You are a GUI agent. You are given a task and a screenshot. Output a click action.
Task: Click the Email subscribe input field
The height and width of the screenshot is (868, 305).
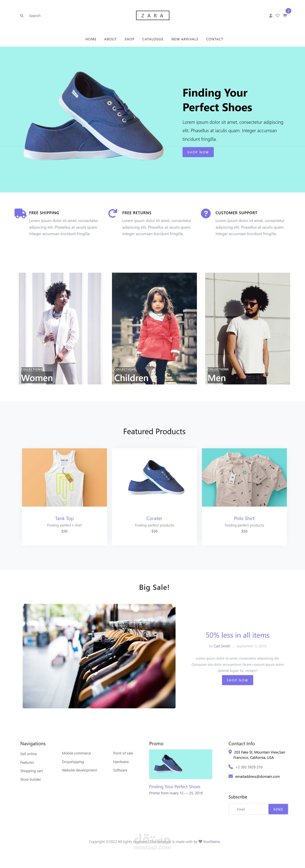(248, 809)
